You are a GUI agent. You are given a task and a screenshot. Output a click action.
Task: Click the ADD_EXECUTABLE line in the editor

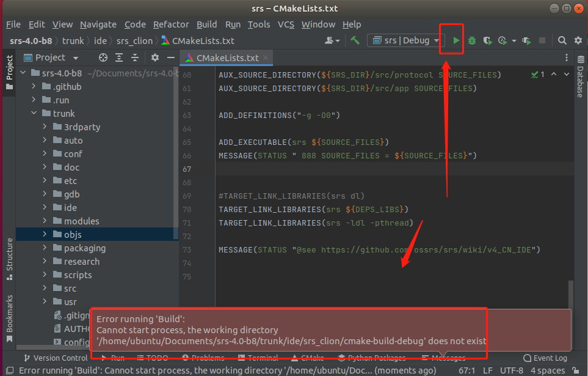point(303,142)
